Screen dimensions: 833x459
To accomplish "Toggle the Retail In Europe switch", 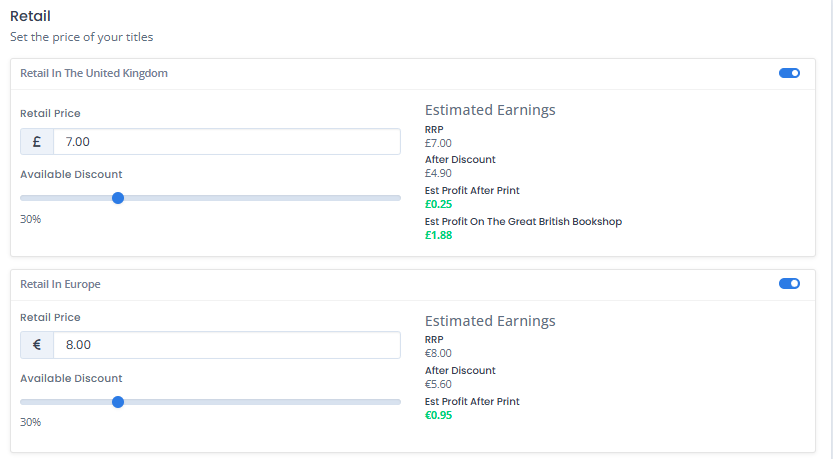I will click(x=789, y=284).
